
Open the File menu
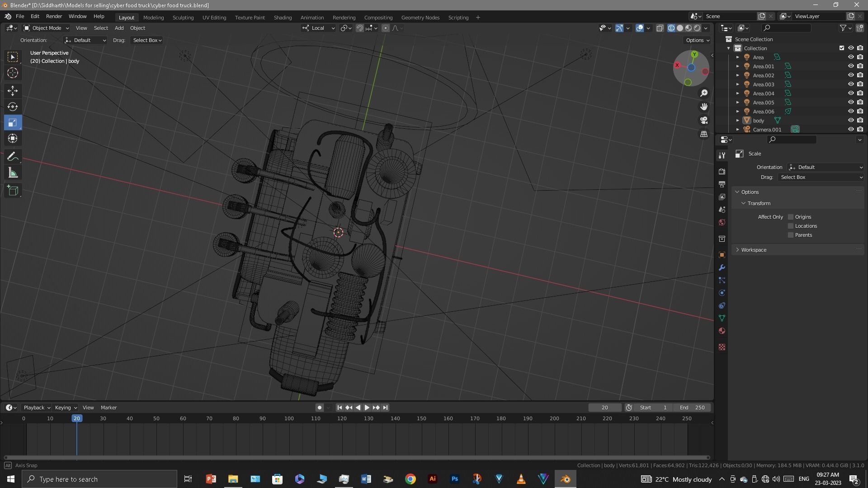pyautogui.click(x=20, y=17)
